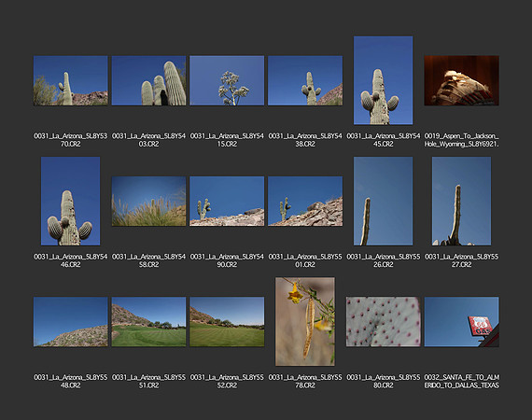Image resolution: width=532 pixels, height=420 pixels.
Task: Click the filename ending 5L8Y5501.CR2
Action: coord(305,260)
